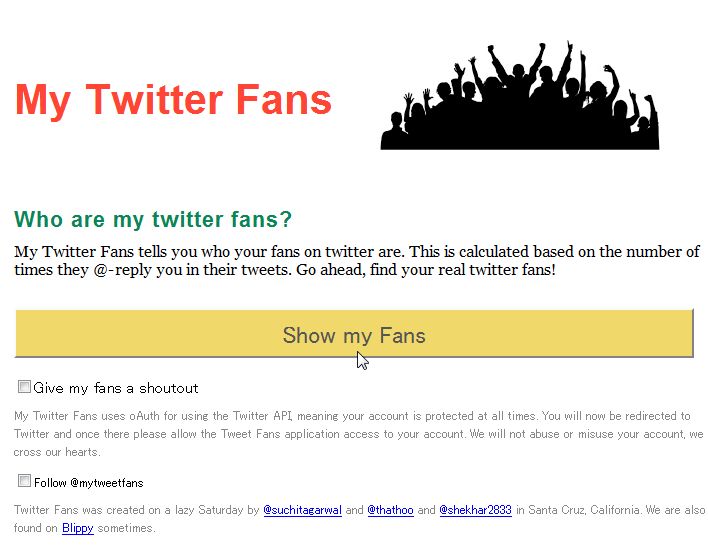Click the Follow @mytweetfans label text
Viewport: 708px width, 554px height.
pos(88,483)
